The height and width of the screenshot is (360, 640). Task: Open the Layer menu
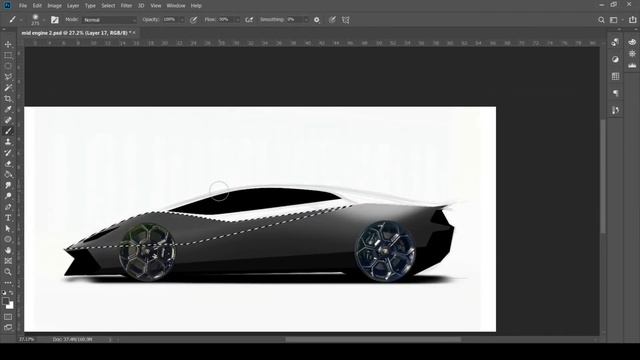(x=73, y=6)
